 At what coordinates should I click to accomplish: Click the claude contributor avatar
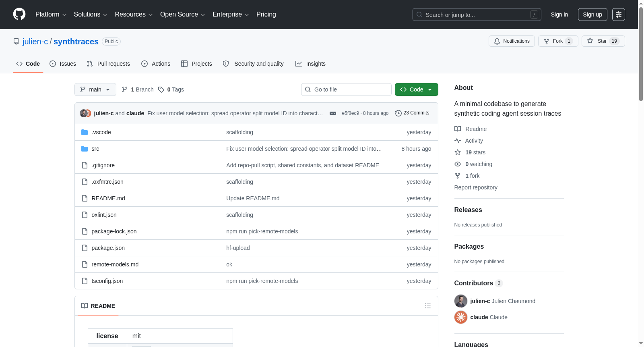(461, 317)
